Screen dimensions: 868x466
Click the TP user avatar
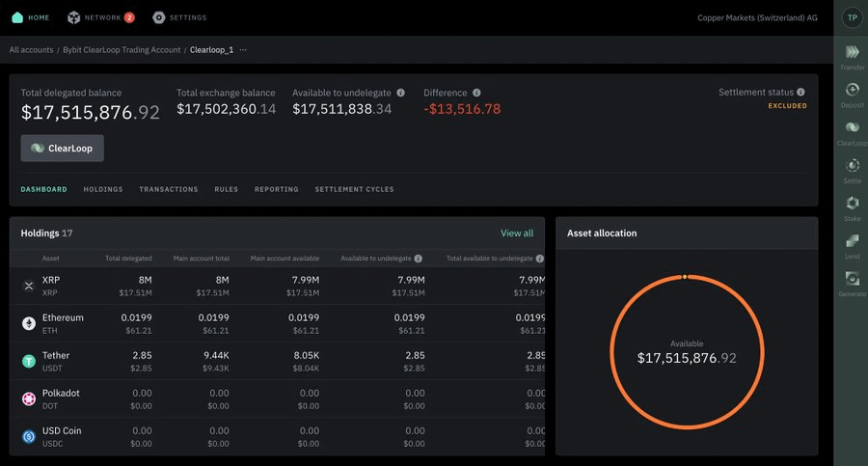[852, 17]
